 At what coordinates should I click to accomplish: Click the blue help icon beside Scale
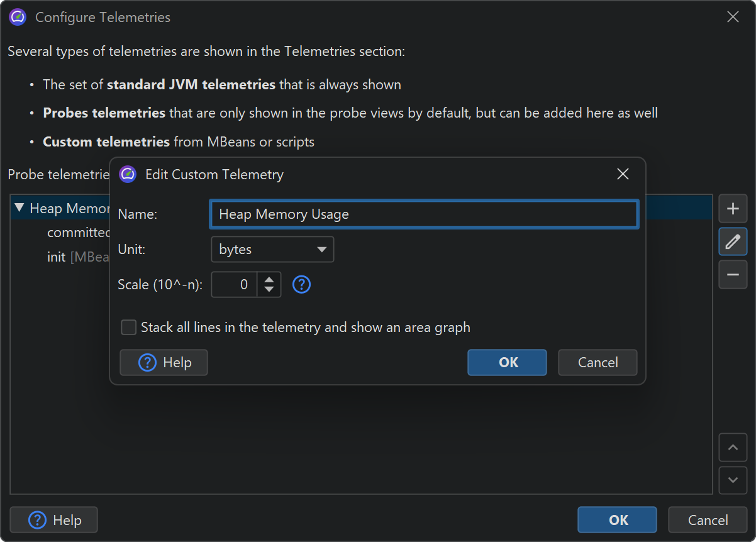pyautogui.click(x=302, y=285)
